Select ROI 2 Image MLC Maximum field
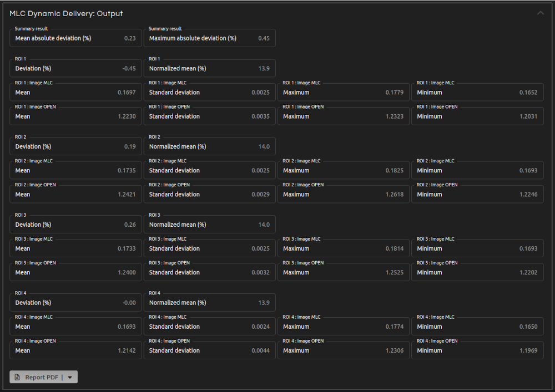Screen dimensions: 555x392 click(344, 170)
